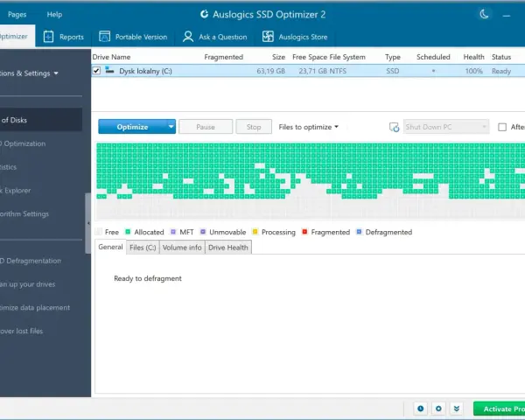Sort by Drive Name column header
525x420 pixels.
(x=111, y=57)
